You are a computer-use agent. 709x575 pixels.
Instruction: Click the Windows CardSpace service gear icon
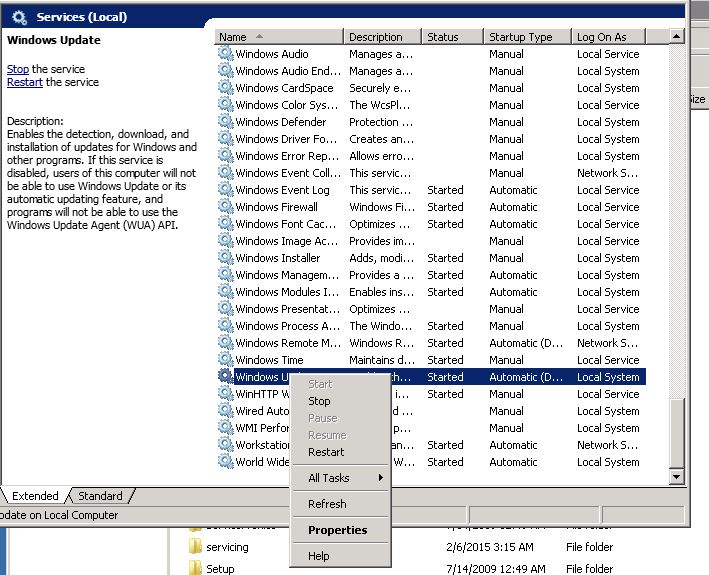(x=225, y=87)
